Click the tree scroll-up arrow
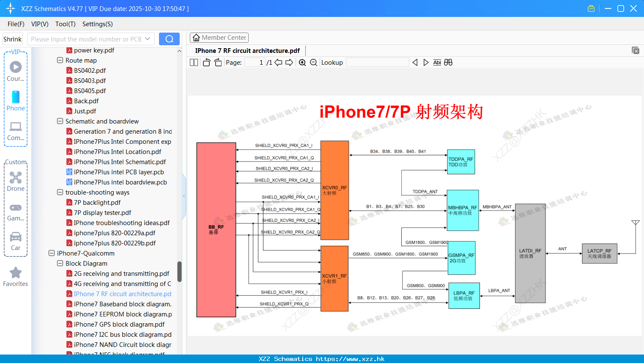The image size is (644, 363). [179, 51]
